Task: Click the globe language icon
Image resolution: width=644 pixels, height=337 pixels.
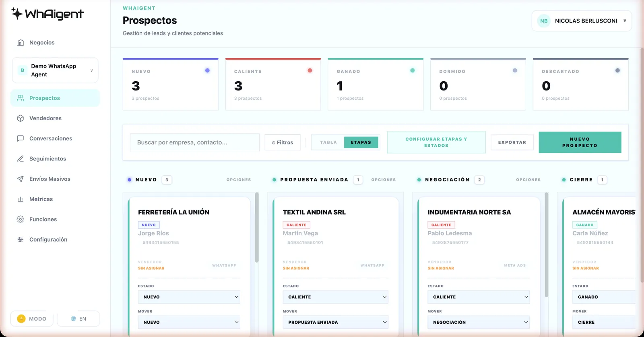Action: [74, 319]
